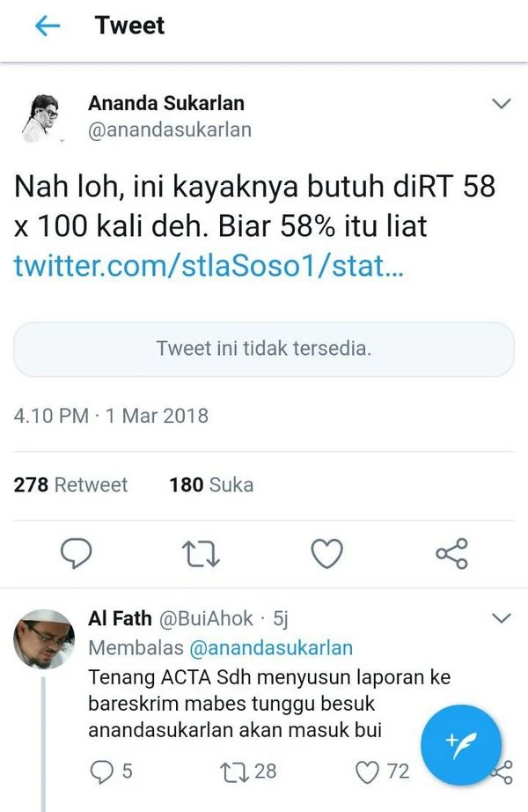Reply icon on Al Fath's comment
Viewport: 528px width, 812px height.
[101, 771]
